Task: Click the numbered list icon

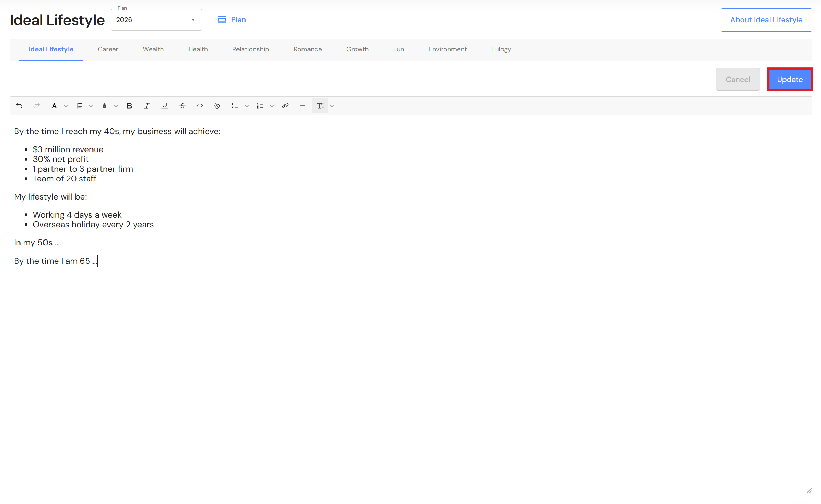Action: pyautogui.click(x=260, y=106)
